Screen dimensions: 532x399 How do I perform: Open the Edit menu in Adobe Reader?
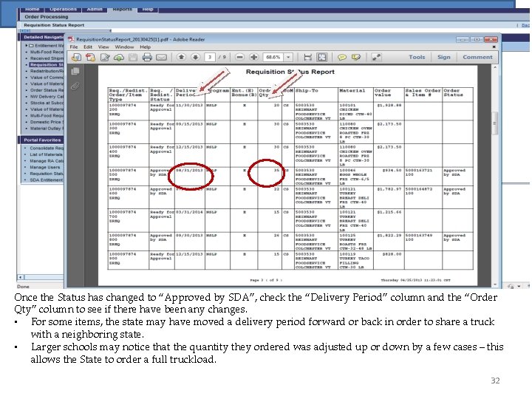point(88,47)
